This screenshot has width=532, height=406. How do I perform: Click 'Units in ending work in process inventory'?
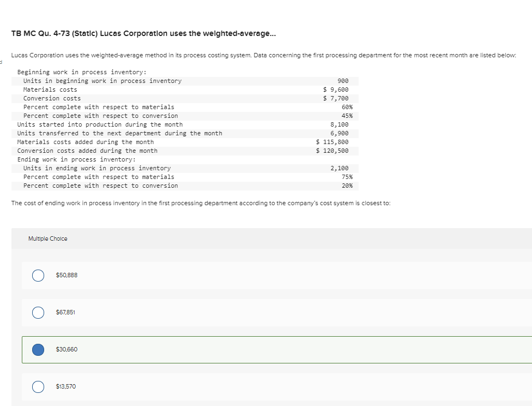97,168
